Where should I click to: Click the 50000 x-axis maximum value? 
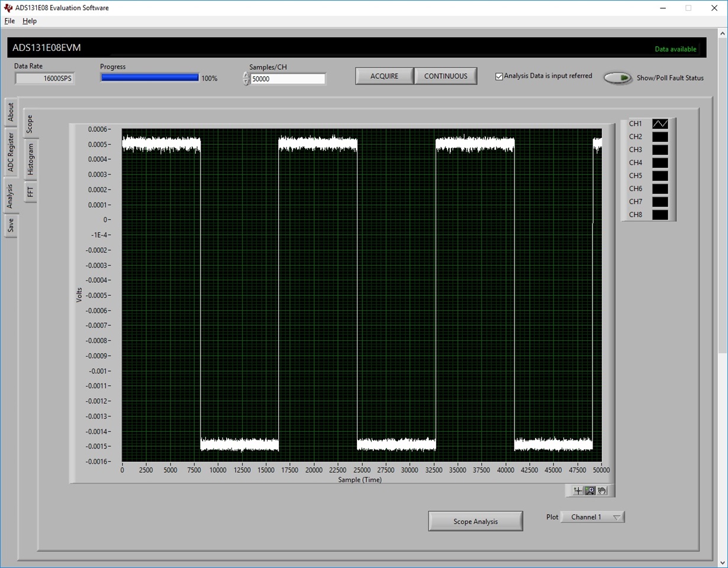click(600, 470)
